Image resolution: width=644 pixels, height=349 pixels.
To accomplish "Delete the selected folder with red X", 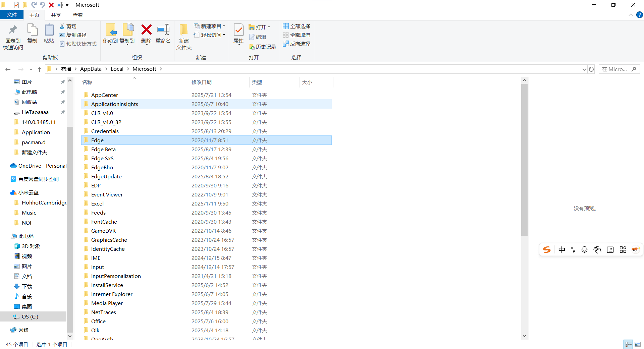I will click(x=146, y=34).
